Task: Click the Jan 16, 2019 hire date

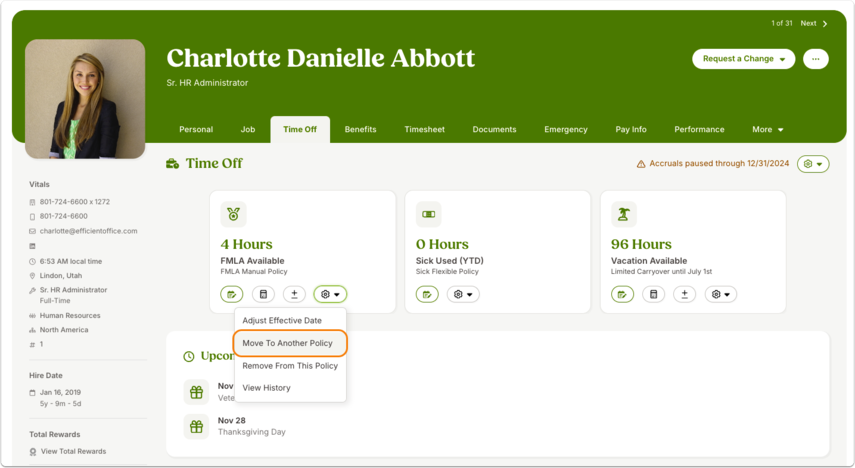Action: click(x=60, y=393)
